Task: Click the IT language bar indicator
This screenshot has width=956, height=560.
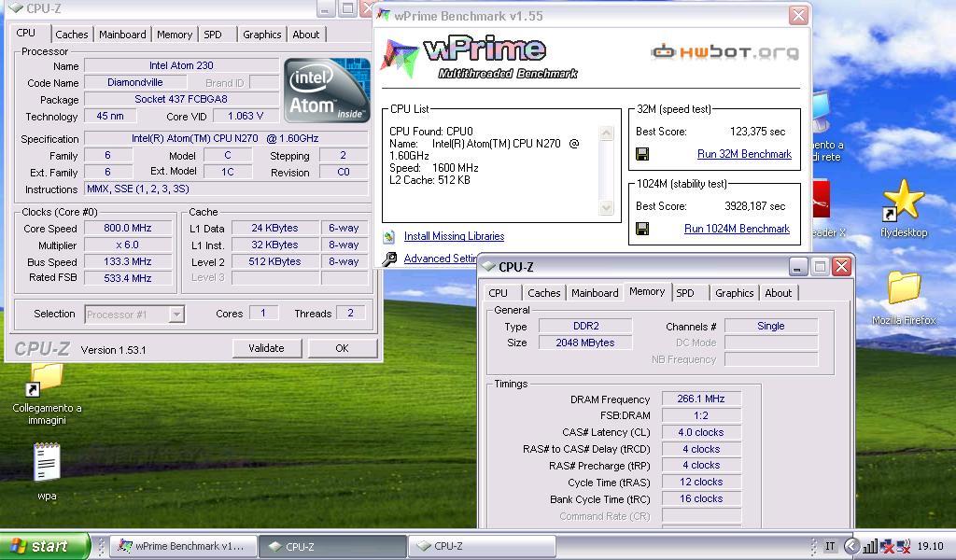Action: (830, 546)
